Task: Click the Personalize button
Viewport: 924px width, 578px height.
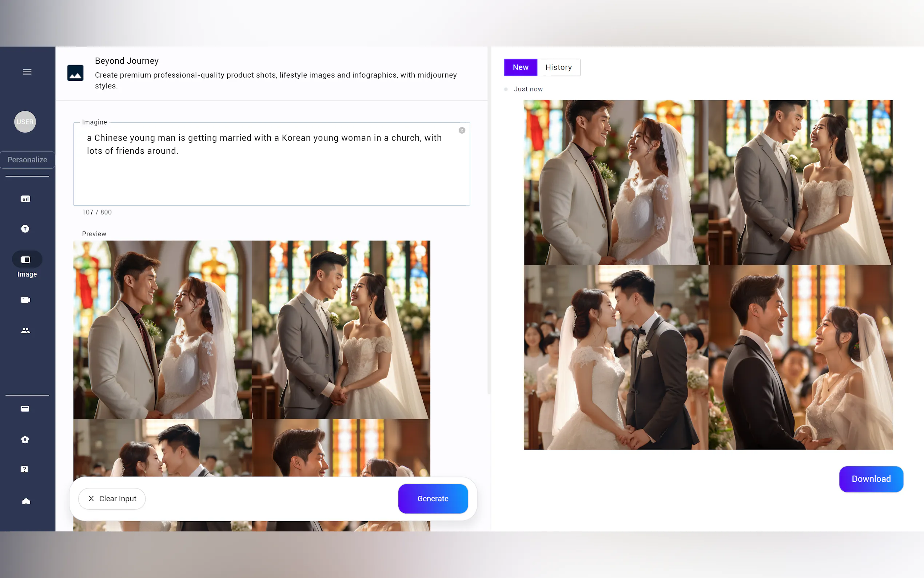Action: click(x=27, y=160)
